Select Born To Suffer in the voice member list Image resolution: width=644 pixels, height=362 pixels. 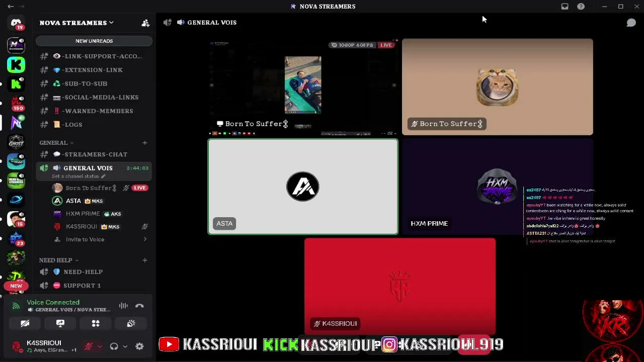coord(100,188)
